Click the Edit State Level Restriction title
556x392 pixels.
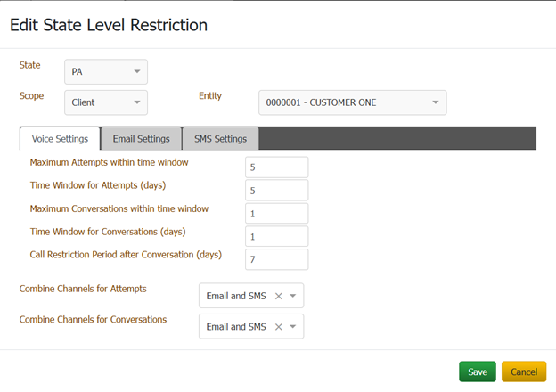109,25
